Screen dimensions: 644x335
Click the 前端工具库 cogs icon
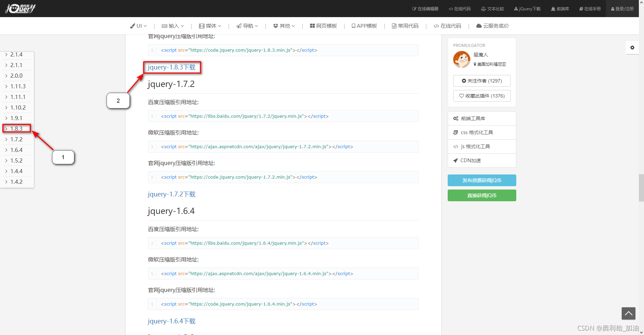pos(456,118)
